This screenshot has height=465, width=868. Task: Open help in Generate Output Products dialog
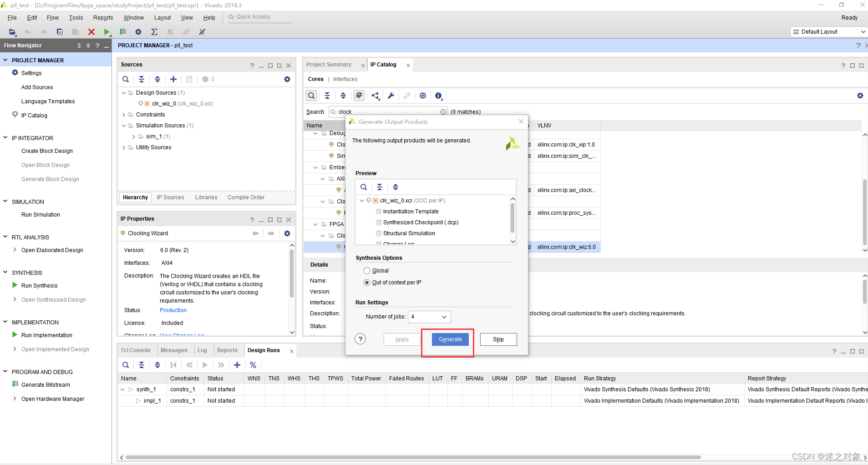[x=360, y=339]
